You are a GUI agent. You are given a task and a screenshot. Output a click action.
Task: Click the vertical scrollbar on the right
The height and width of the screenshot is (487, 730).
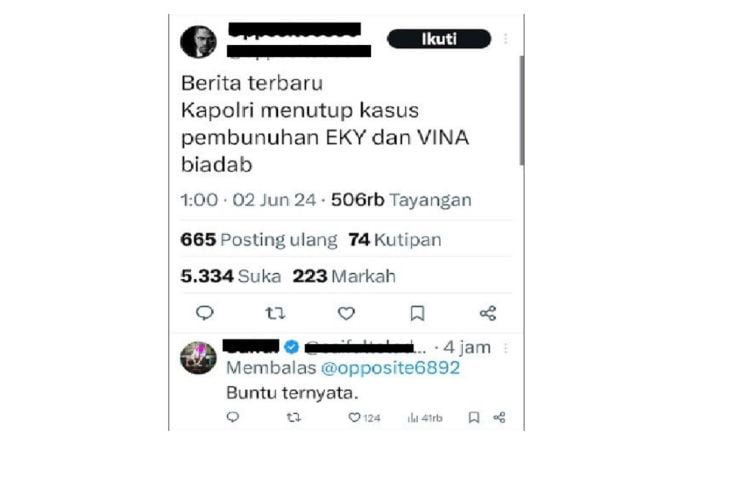pyautogui.click(x=522, y=110)
